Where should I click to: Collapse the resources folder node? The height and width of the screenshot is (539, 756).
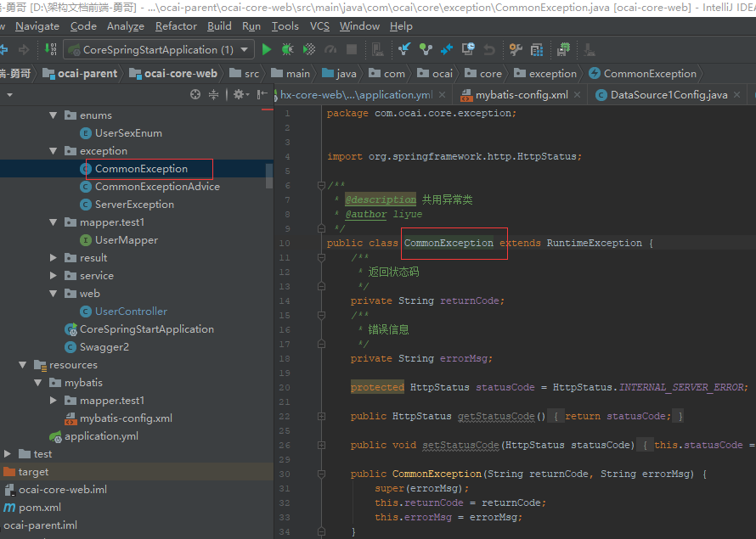pos(23,365)
